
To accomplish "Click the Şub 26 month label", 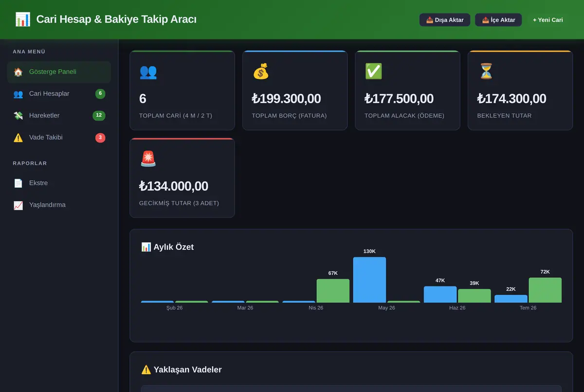I will tap(174, 308).
